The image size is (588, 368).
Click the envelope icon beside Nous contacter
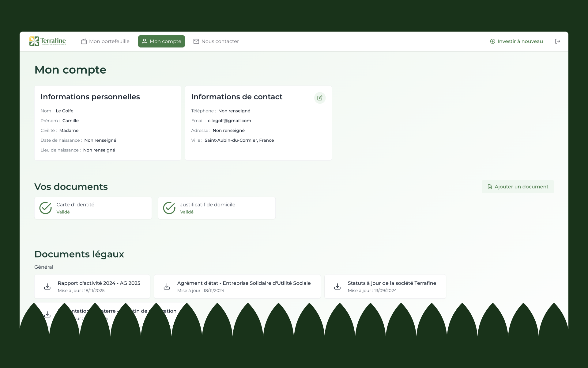click(x=196, y=41)
